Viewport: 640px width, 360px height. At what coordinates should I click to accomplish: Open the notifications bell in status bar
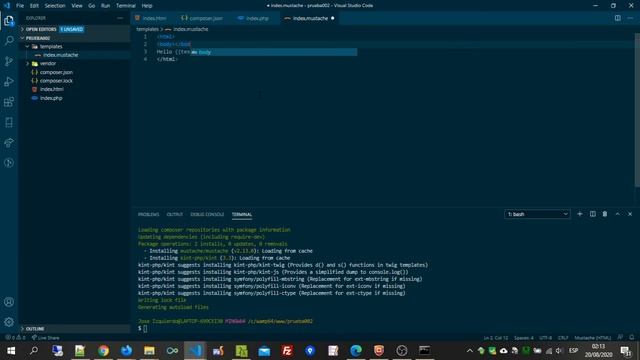click(632, 338)
